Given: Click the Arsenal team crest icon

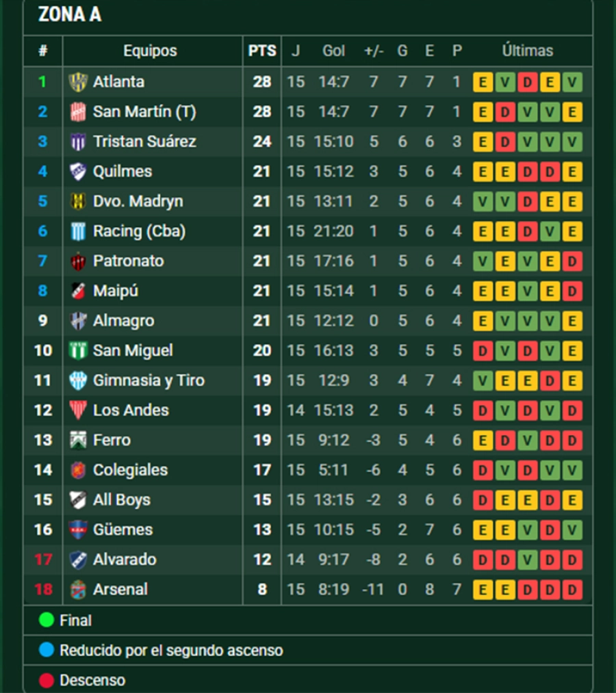Looking at the screenshot, I should point(78,589).
